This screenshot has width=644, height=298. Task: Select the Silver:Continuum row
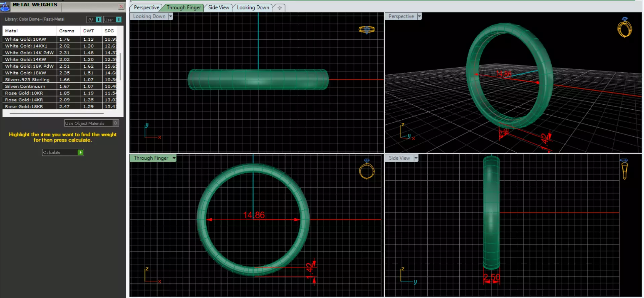coord(59,86)
